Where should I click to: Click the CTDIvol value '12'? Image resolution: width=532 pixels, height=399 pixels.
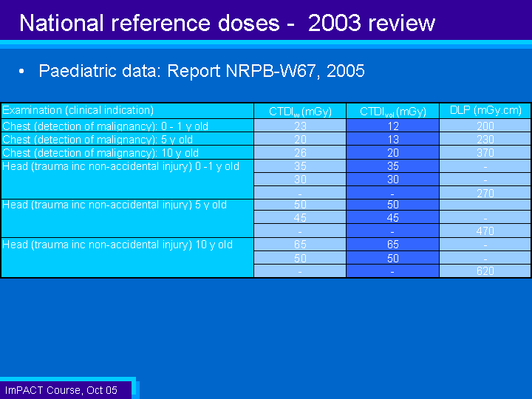click(393, 126)
